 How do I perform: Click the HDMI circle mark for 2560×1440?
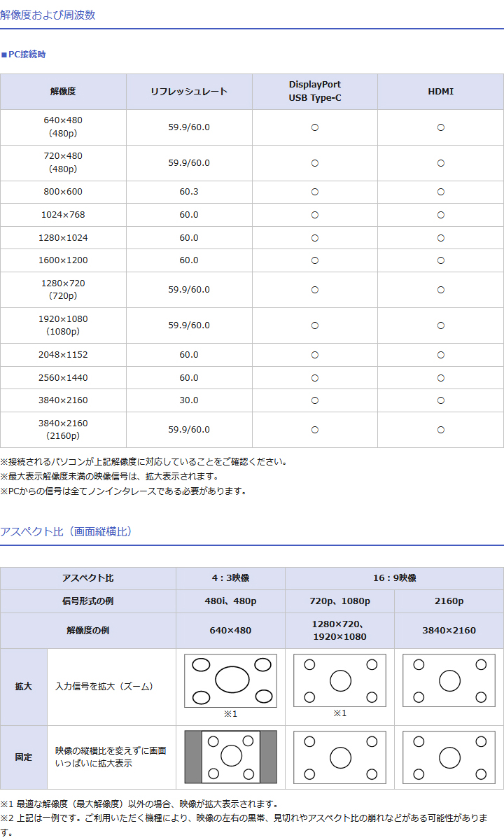coord(441,378)
